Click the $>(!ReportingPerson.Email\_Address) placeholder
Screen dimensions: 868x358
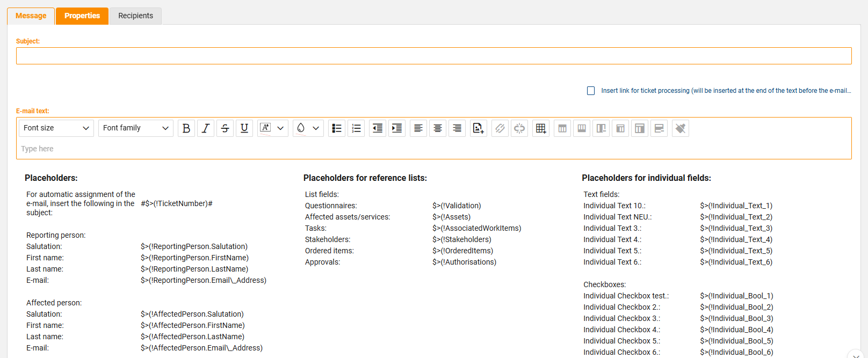point(204,280)
